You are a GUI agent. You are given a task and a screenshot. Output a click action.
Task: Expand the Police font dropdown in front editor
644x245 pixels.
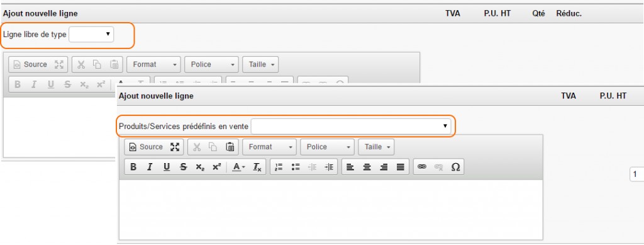[327, 147]
